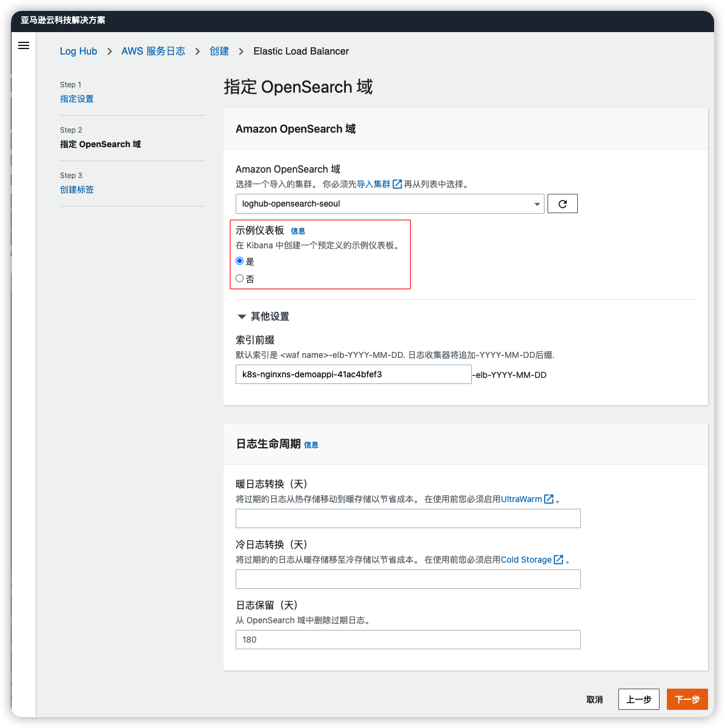Go to Log Hub breadcrumb
This screenshot has height=728, width=725.
[79, 51]
